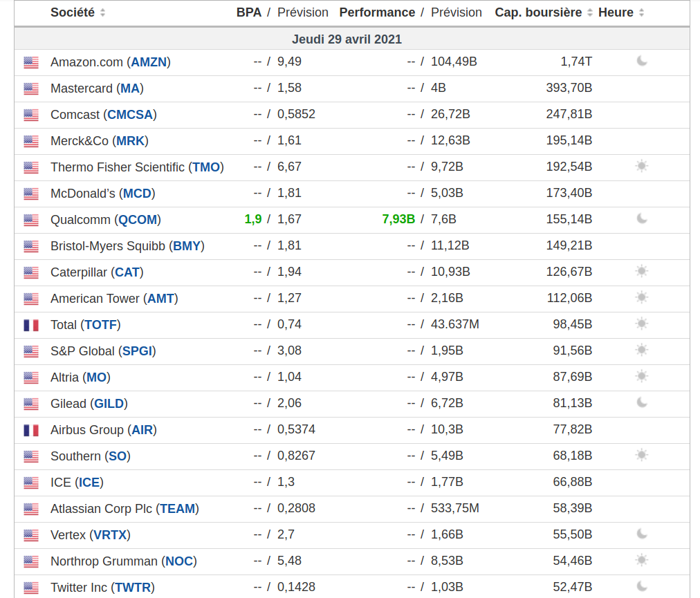Click the moon icon in Twitter Inc row

point(642,586)
